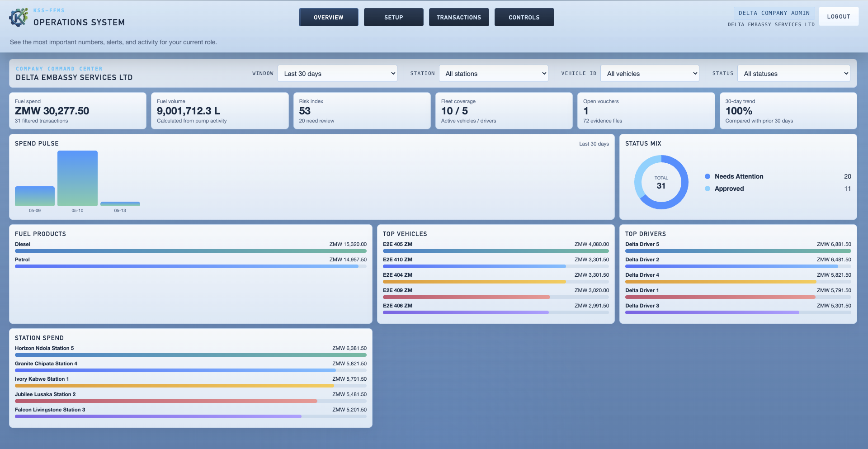Click the 05-13 bar in Spend Pulse
The width and height of the screenshot is (868, 449).
click(120, 204)
